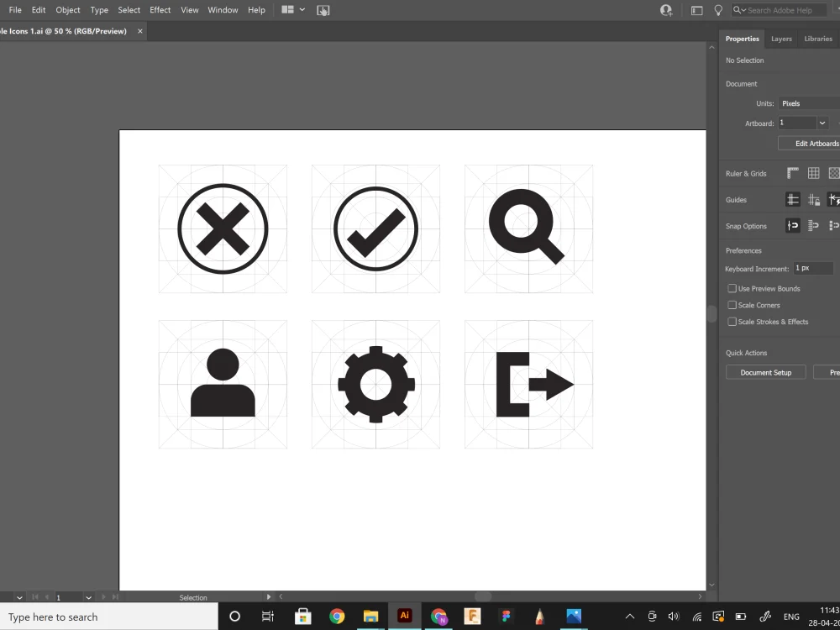Toggle Snap to Pixel option
Viewport: 840px width, 630px height.
[833, 225]
